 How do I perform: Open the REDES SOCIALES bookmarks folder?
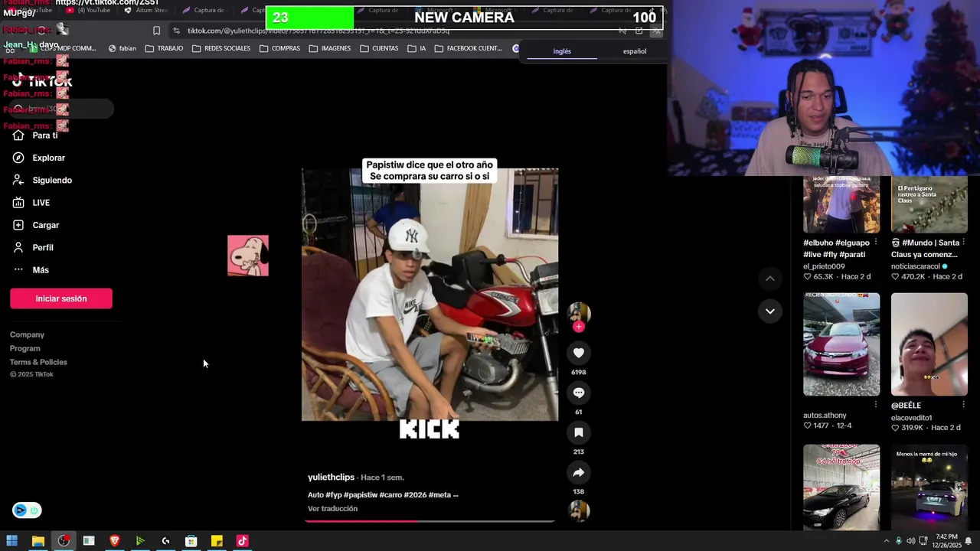[221, 48]
